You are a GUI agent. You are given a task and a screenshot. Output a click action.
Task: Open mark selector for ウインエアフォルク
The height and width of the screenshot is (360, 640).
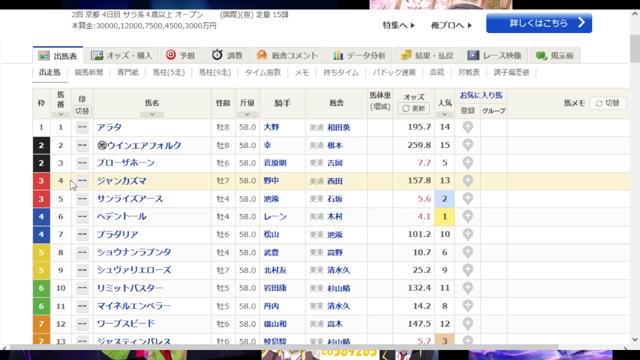point(82,145)
